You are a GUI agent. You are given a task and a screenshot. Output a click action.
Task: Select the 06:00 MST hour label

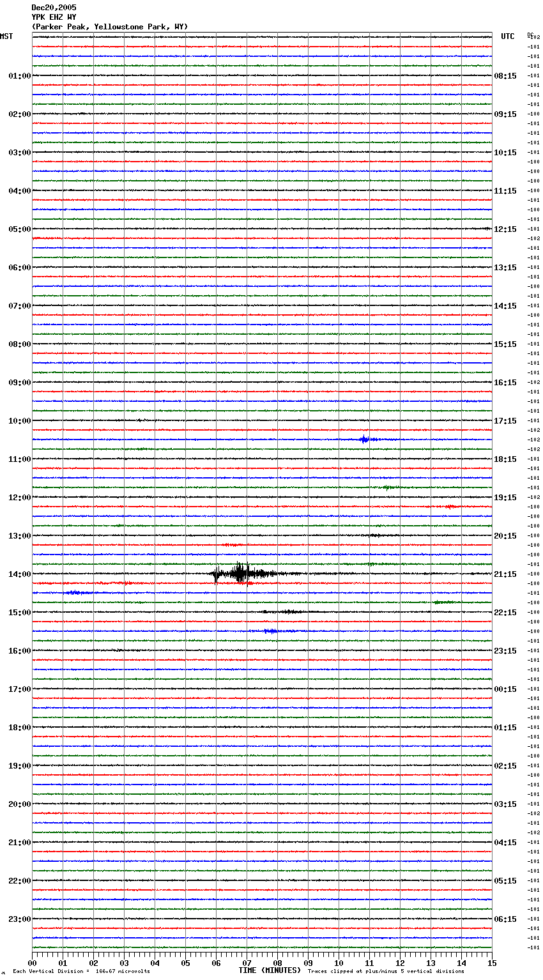coord(20,268)
